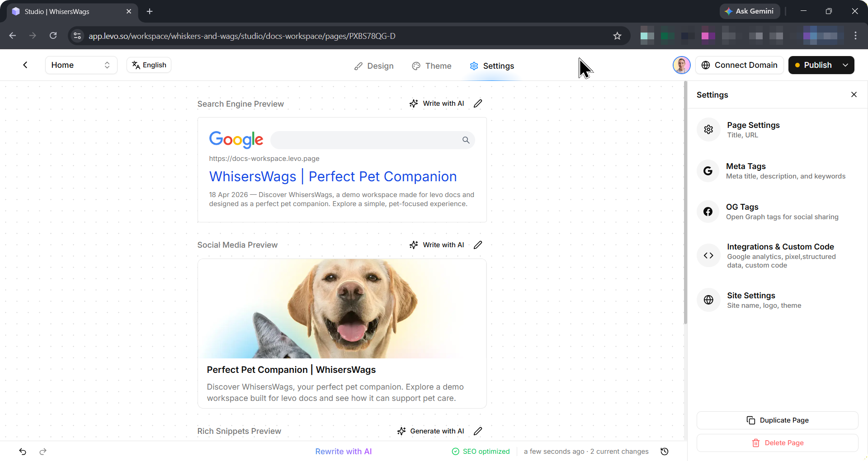The image size is (868, 461).
Task: Bookmark this page with star icon
Action: coord(617,36)
